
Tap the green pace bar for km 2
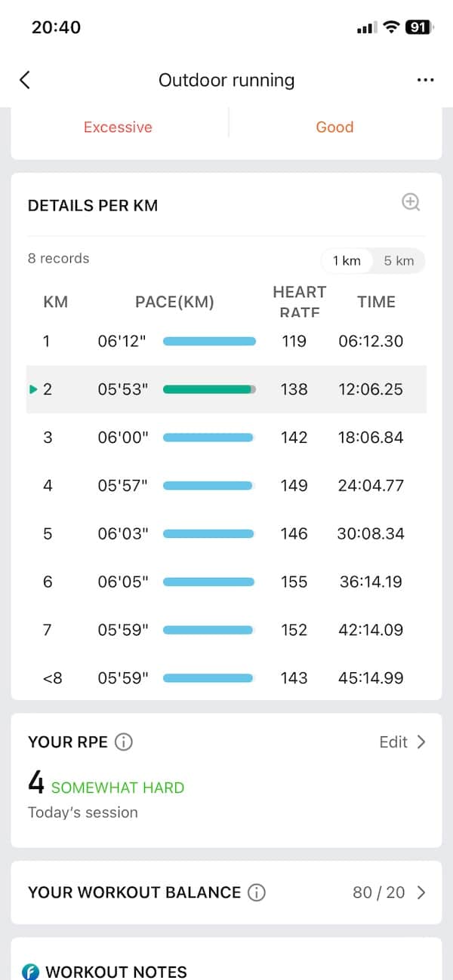pyautogui.click(x=209, y=389)
